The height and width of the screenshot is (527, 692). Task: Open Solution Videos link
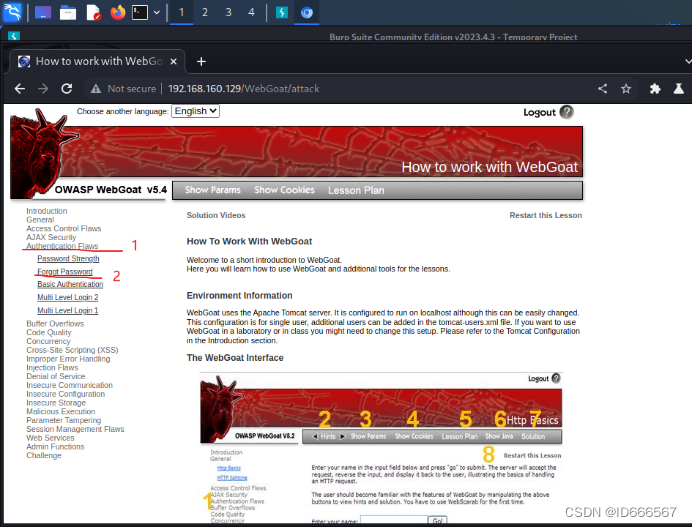pyautogui.click(x=216, y=215)
